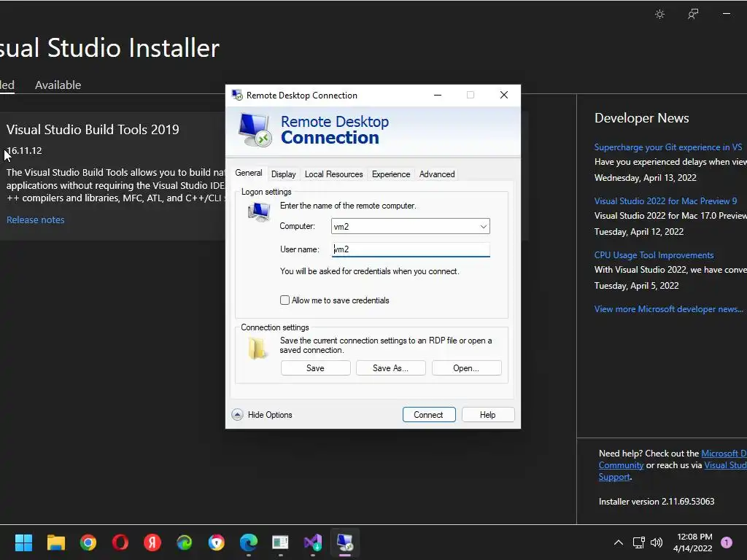The image size is (747, 560).
Task: Open the Community link in help section
Action: click(622, 464)
